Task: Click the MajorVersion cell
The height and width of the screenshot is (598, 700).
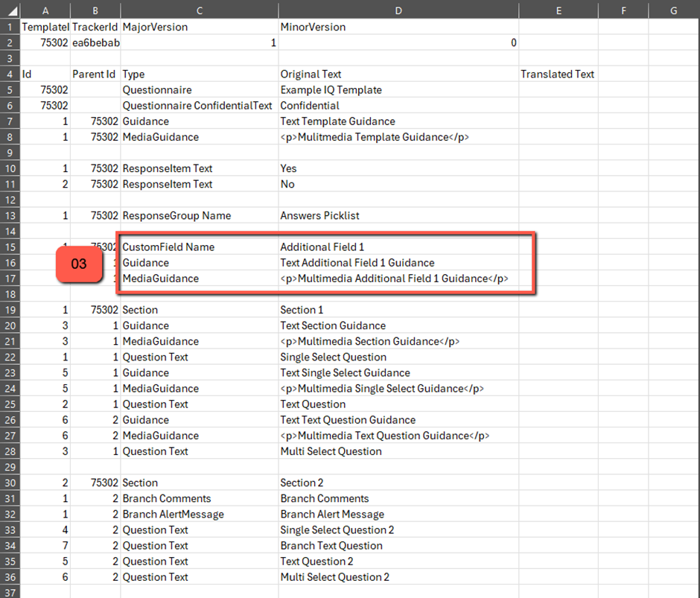Action: [199, 27]
